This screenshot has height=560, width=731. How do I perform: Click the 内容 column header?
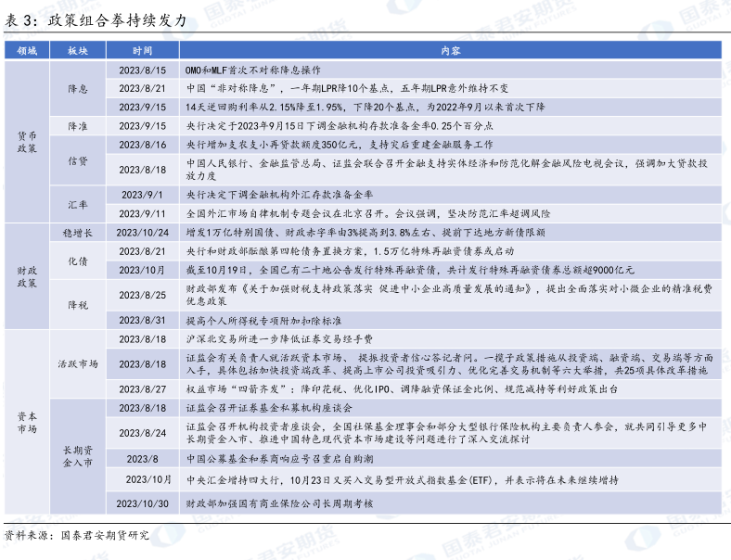click(451, 51)
